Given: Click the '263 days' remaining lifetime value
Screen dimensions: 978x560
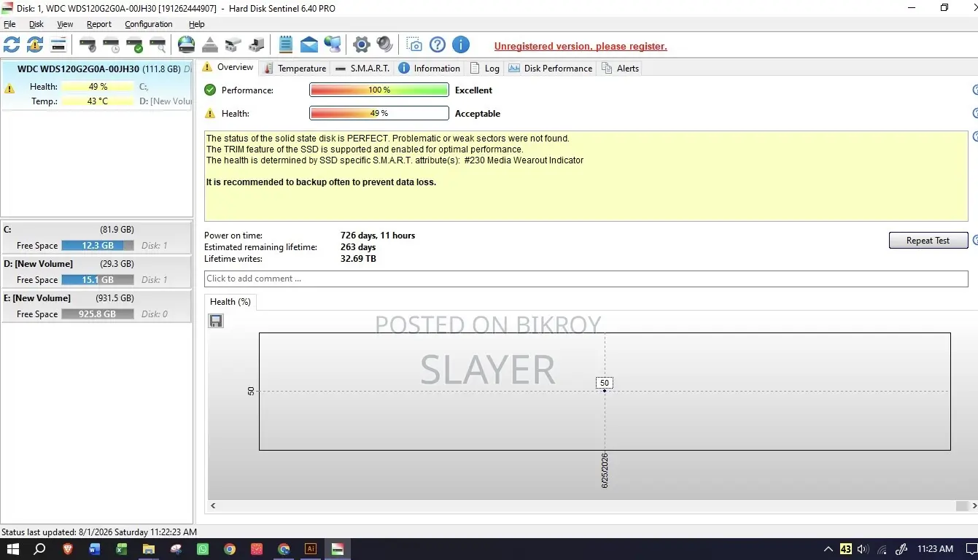Looking at the screenshot, I should 358,247.
